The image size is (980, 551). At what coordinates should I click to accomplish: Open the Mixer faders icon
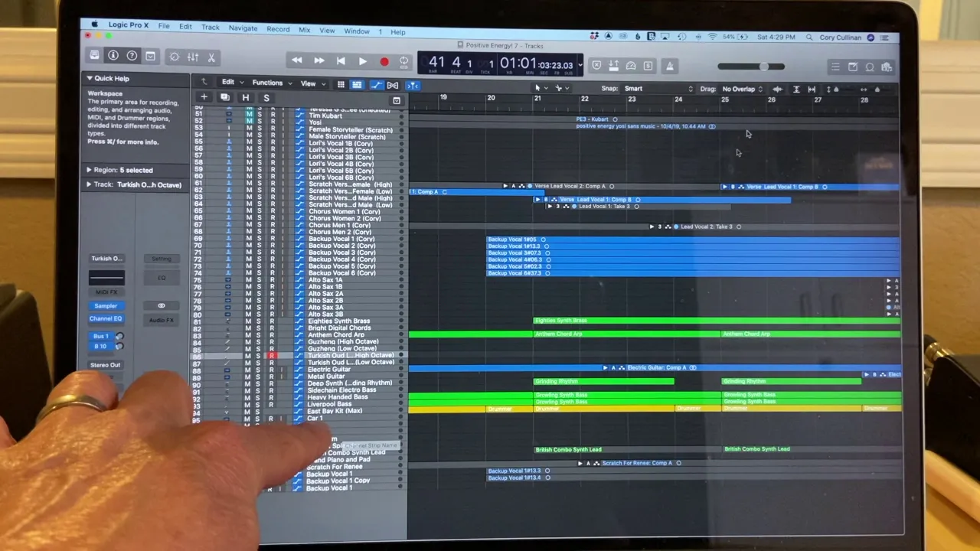click(193, 57)
